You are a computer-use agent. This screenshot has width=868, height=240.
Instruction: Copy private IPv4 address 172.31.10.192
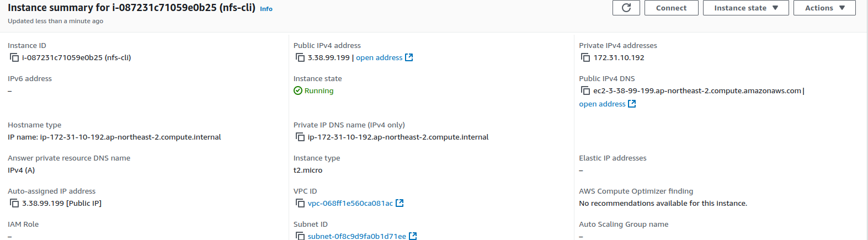585,57
